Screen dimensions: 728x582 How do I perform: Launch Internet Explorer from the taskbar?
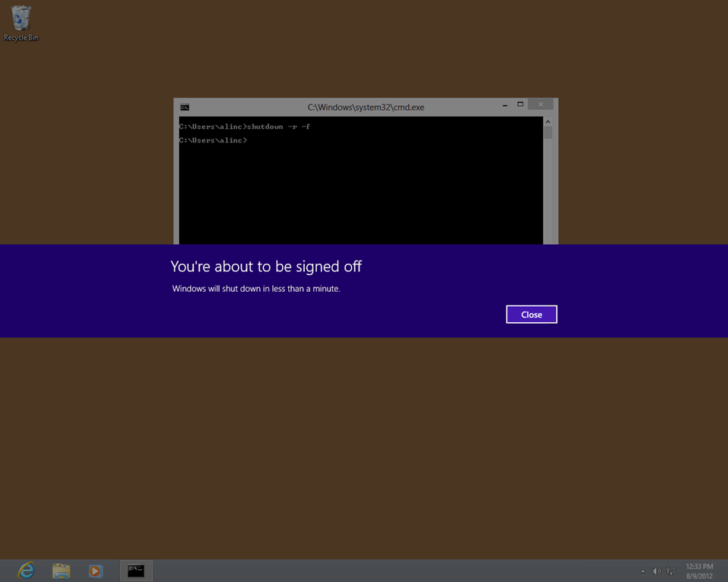point(27,571)
